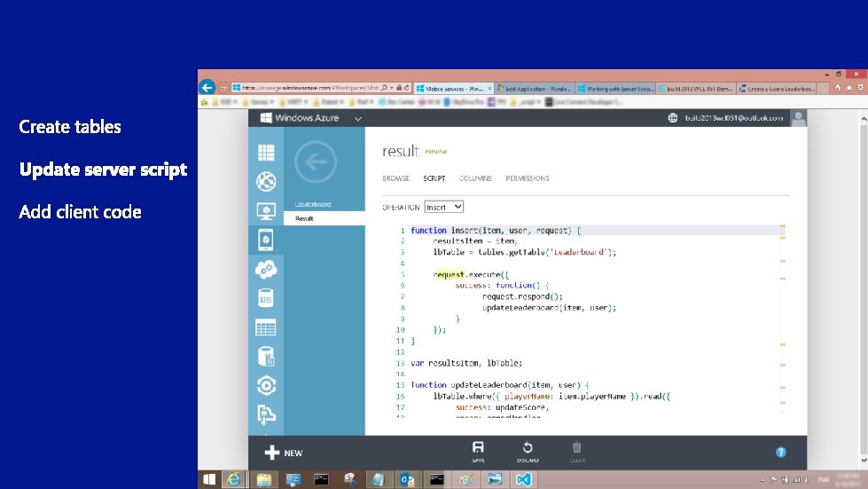Click the 'result' page title
868x489 pixels.
[401, 151]
